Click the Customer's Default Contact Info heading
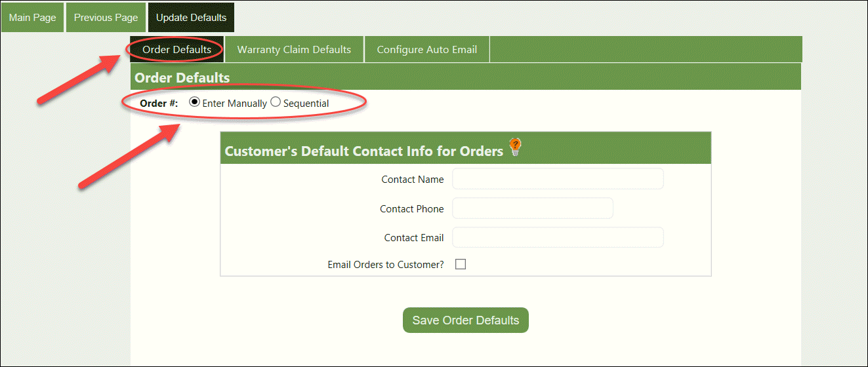 (363, 151)
